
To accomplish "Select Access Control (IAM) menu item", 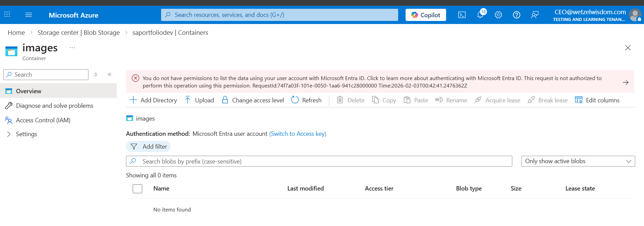I will (43, 120).
